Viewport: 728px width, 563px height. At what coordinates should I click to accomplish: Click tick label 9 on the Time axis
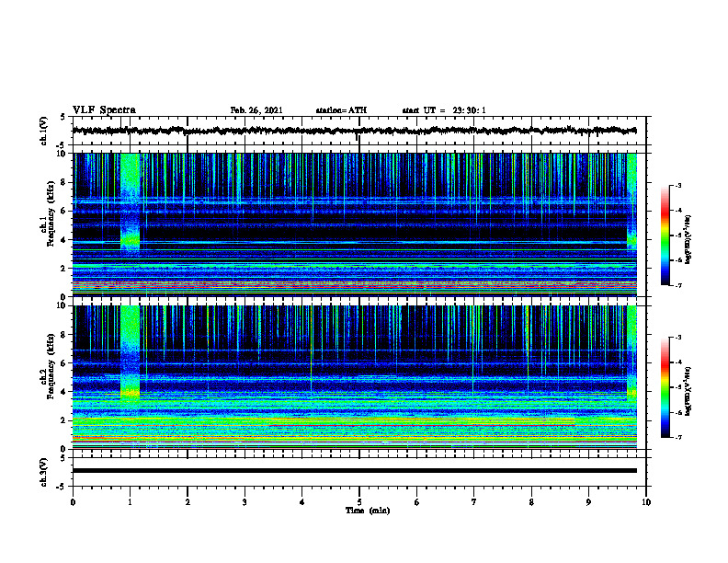588,502
